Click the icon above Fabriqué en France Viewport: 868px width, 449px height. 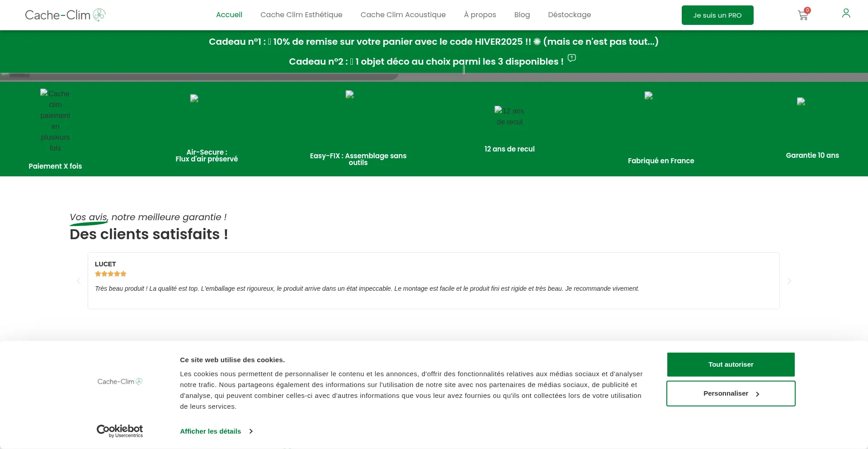pos(648,95)
